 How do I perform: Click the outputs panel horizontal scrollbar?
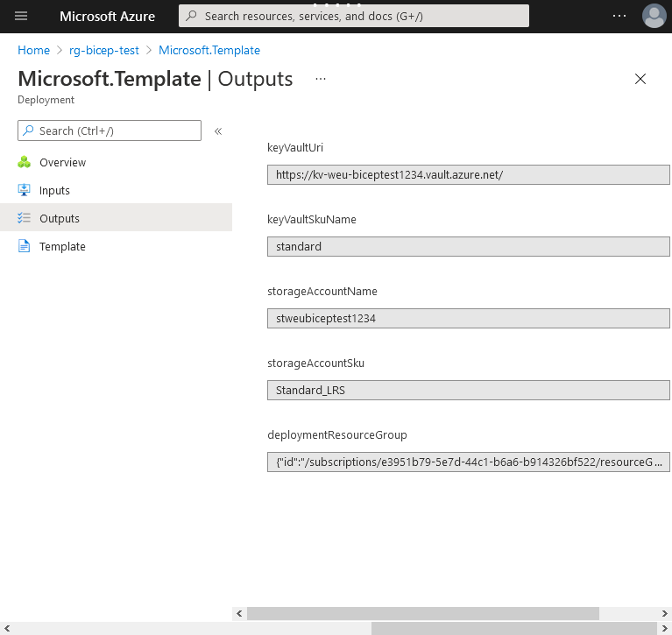[422, 613]
